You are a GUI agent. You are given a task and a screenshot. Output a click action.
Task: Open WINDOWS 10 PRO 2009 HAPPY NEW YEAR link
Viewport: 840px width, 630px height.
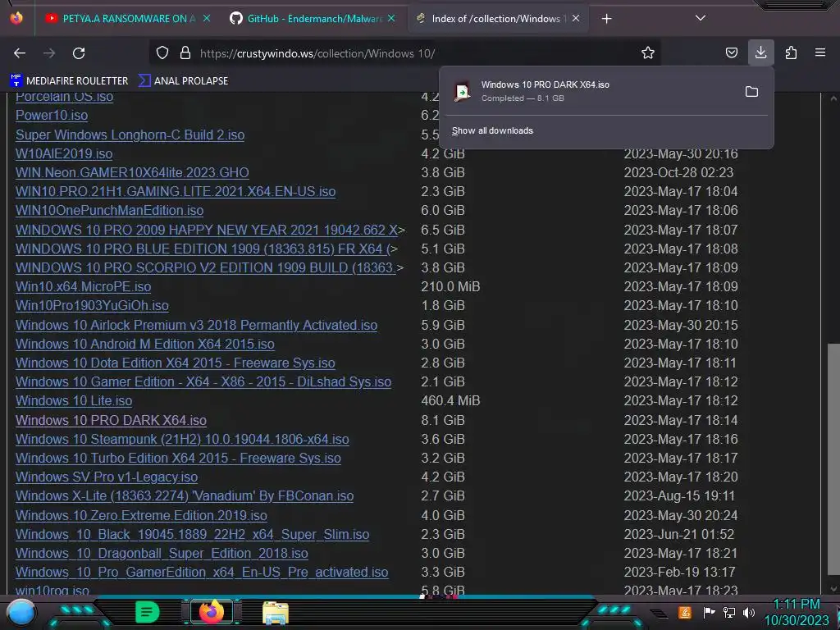207,230
